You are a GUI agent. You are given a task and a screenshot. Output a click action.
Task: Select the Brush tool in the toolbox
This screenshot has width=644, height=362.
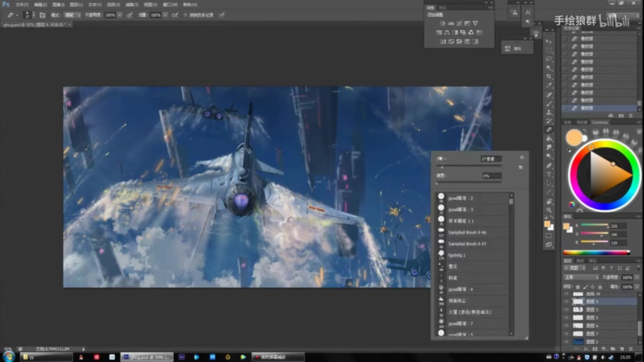pos(549,103)
